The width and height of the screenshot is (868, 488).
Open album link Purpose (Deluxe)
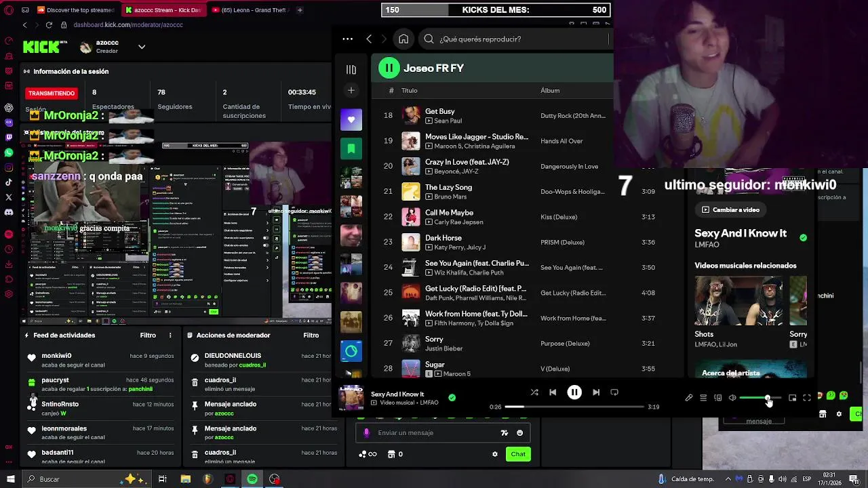565,344
